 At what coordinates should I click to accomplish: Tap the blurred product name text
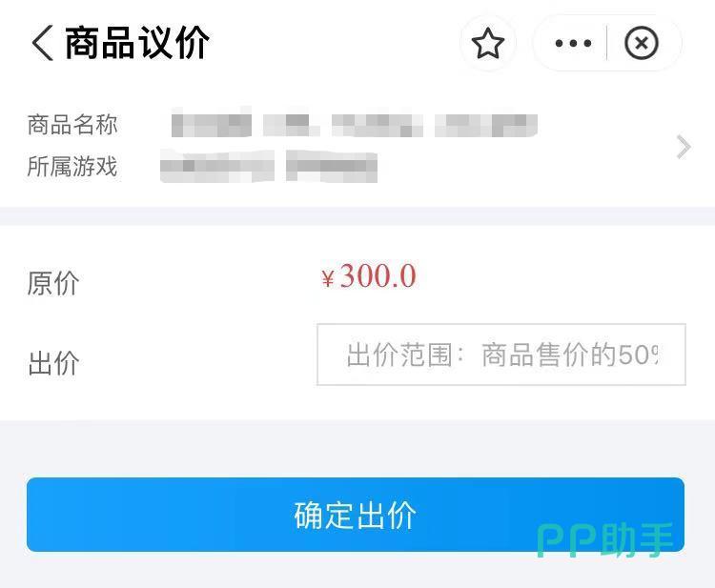(x=355, y=125)
